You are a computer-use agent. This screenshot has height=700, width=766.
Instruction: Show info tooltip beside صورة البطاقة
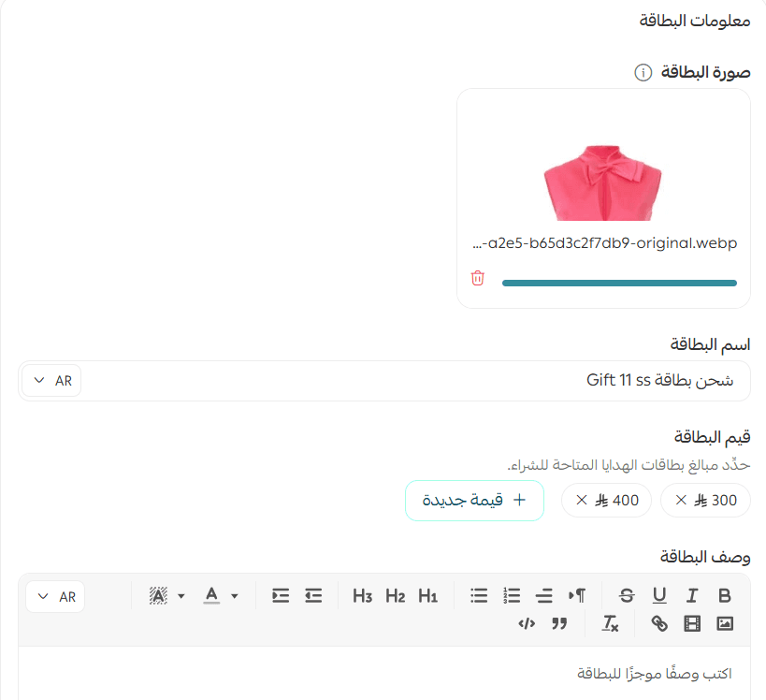coord(643,72)
